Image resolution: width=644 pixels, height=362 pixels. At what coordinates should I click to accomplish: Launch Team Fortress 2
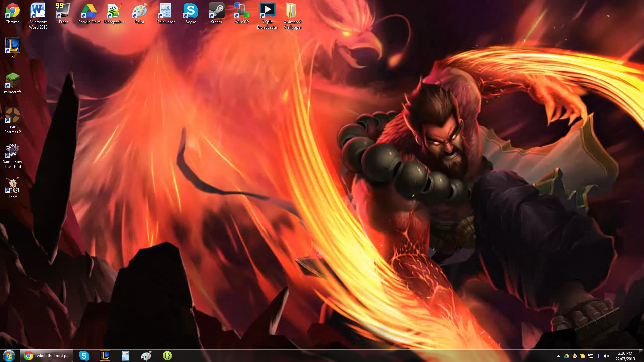point(12,116)
